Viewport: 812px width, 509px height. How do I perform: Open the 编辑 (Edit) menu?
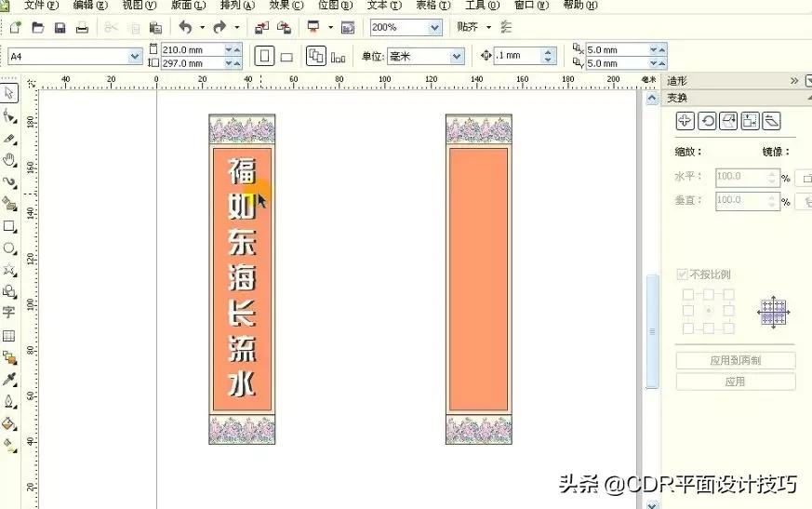[90, 6]
